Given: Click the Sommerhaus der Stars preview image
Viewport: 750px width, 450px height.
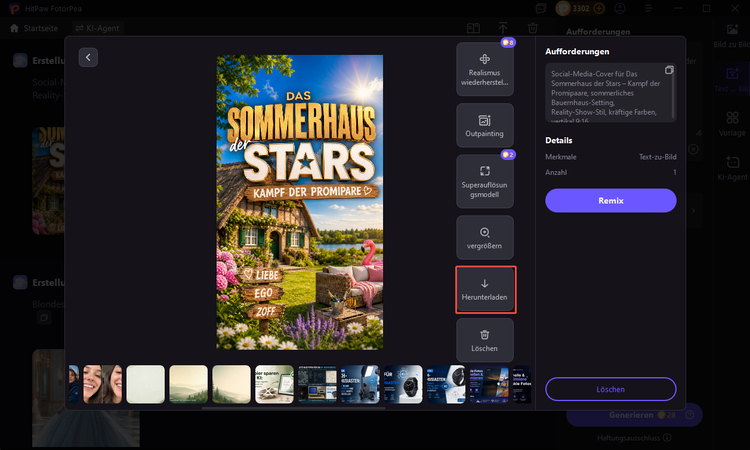Looking at the screenshot, I should [x=299, y=202].
